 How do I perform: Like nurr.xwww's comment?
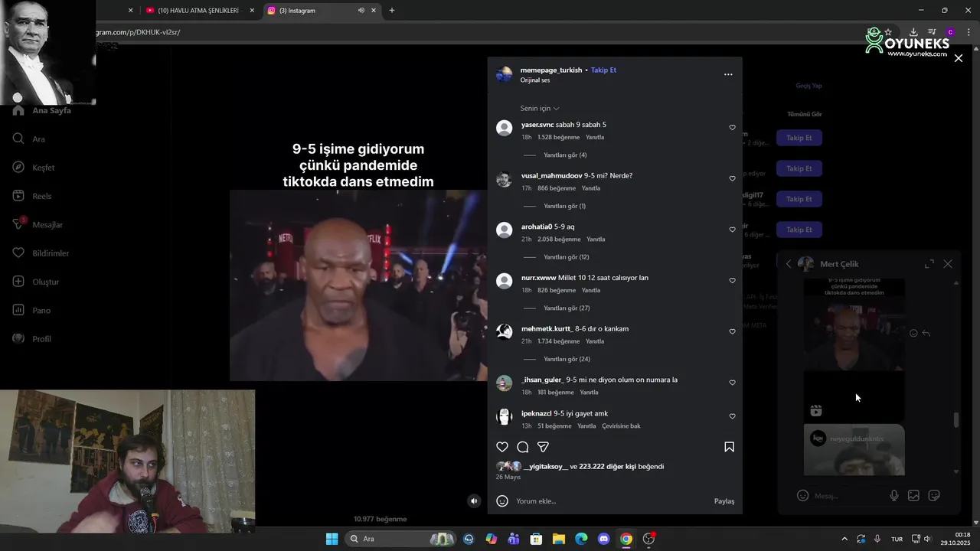[732, 281]
